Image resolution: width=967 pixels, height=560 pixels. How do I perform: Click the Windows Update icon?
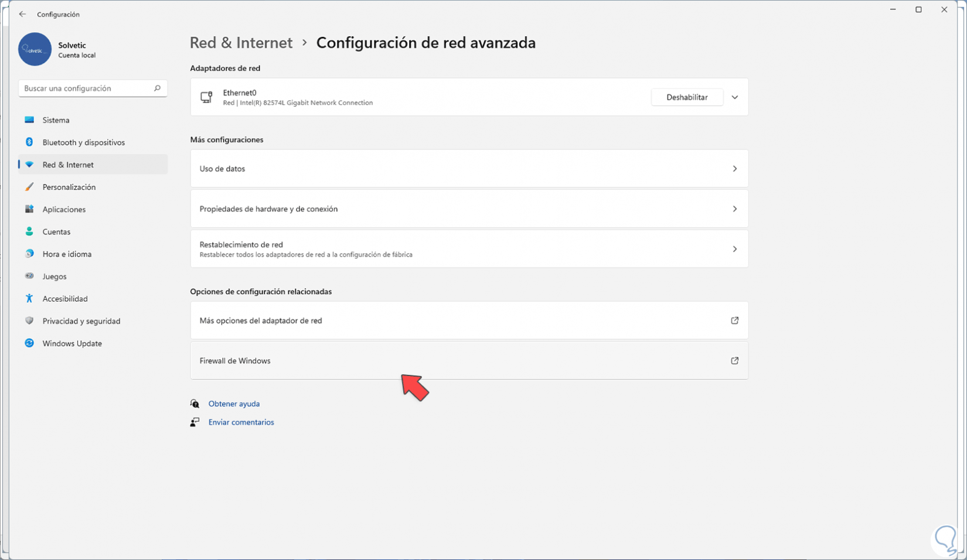point(29,343)
